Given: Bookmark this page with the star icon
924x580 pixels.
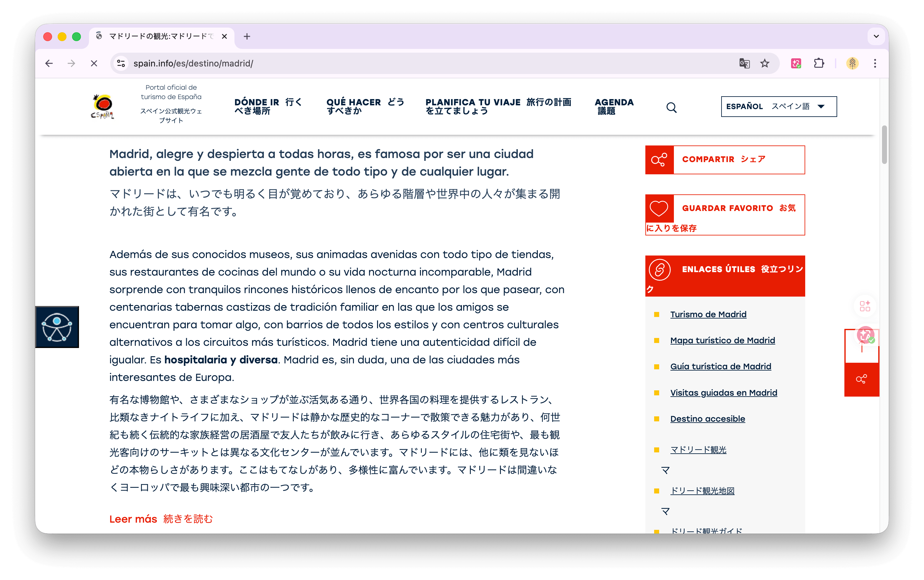Looking at the screenshot, I should (764, 63).
